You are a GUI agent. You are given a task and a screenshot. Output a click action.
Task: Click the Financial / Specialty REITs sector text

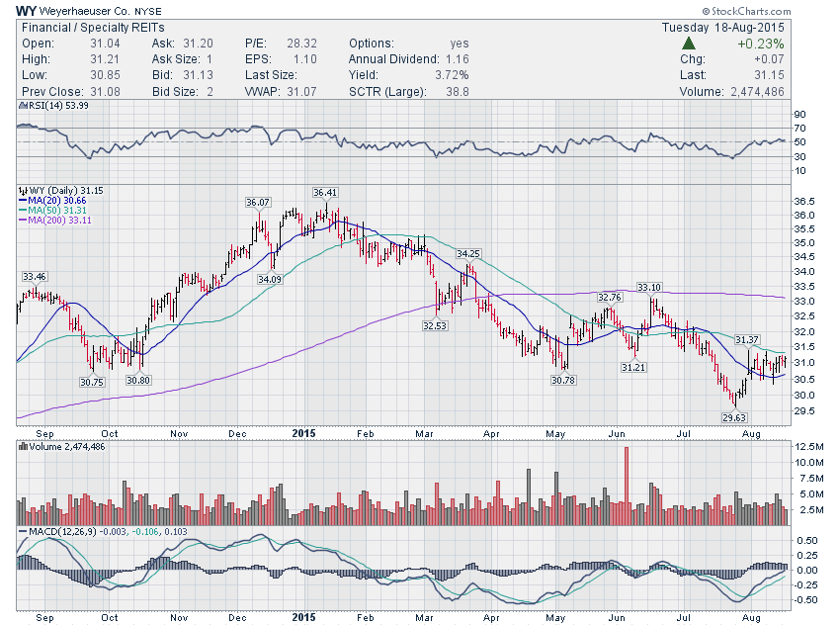[93, 28]
